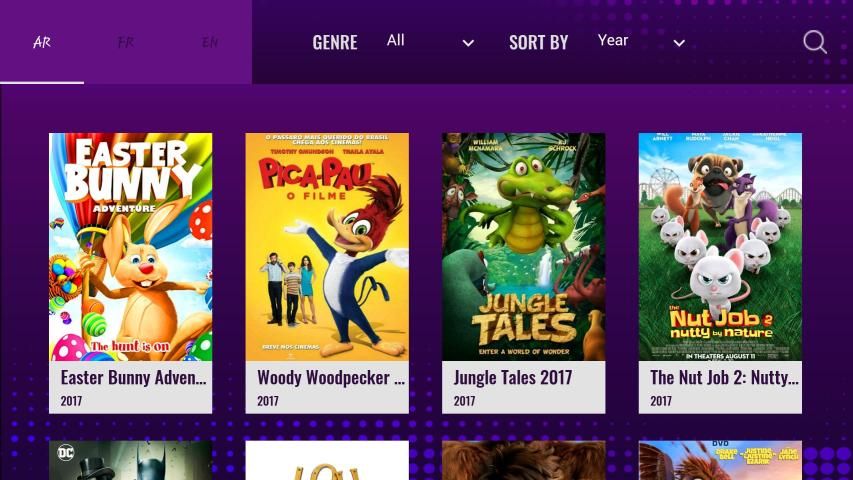This screenshot has width=853, height=480.
Task: Open the DVD poster at bottom right
Action: (720, 460)
